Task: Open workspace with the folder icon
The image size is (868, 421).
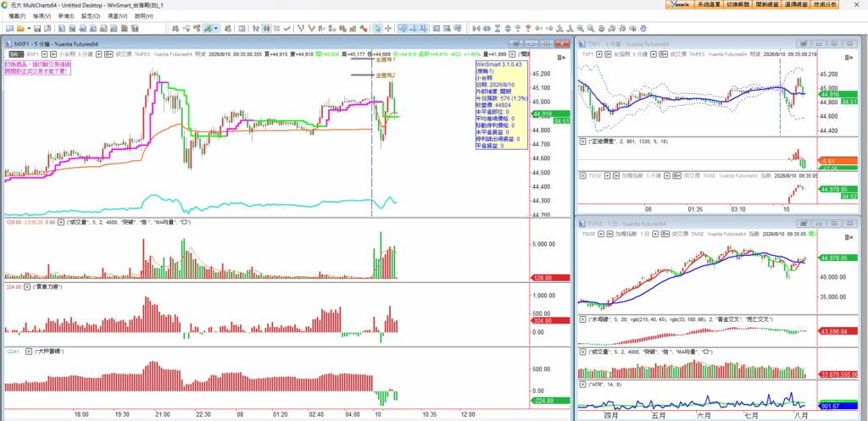Action: pyautogui.click(x=20, y=28)
